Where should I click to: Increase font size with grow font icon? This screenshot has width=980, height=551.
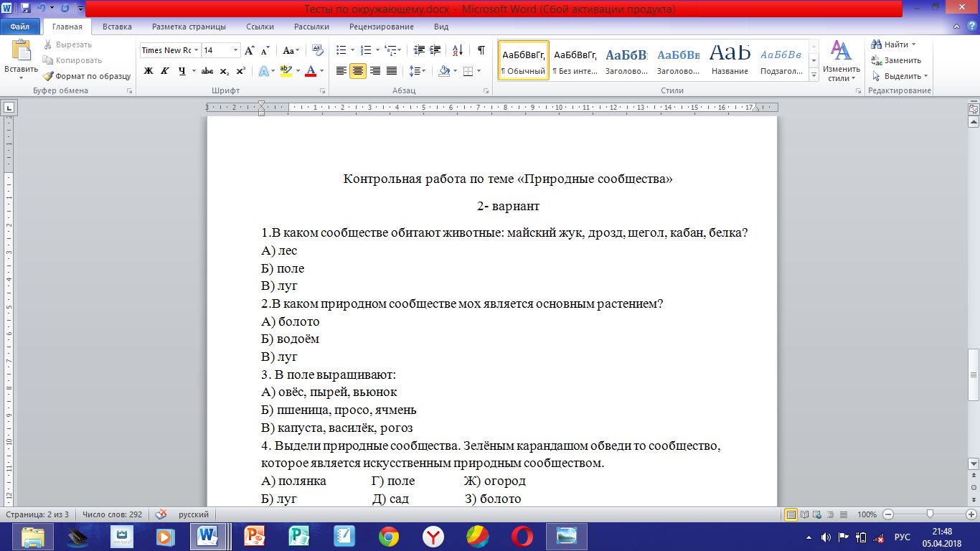point(250,50)
